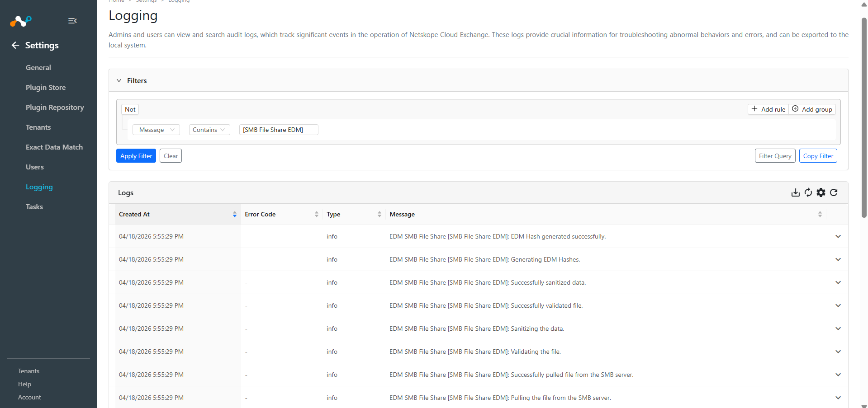Sort logs using the Type sort arrows
868x408 pixels.
pyautogui.click(x=379, y=215)
